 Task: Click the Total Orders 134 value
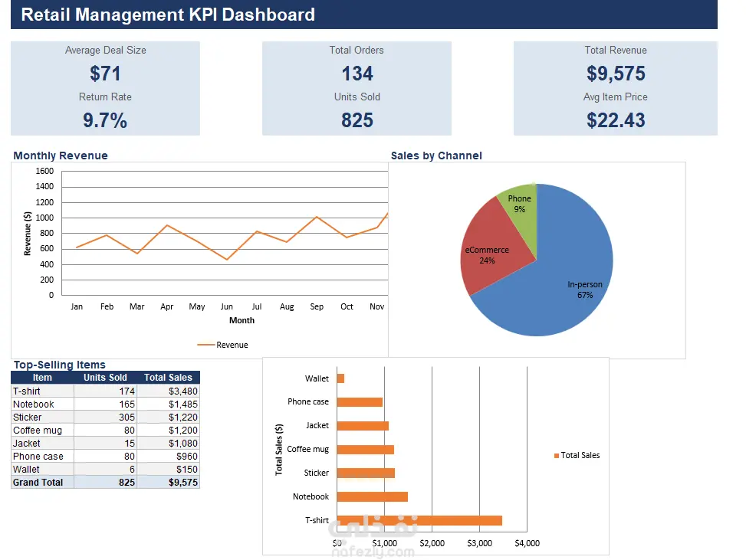pyautogui.click(x=357, y=74)
